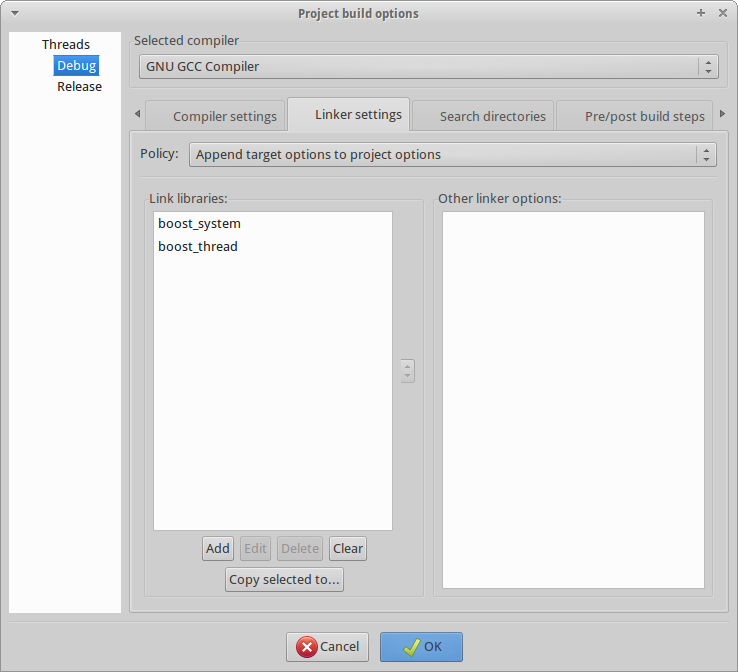
Task: Switch to the Pre/post build steps tab
Action: point(635,116)
